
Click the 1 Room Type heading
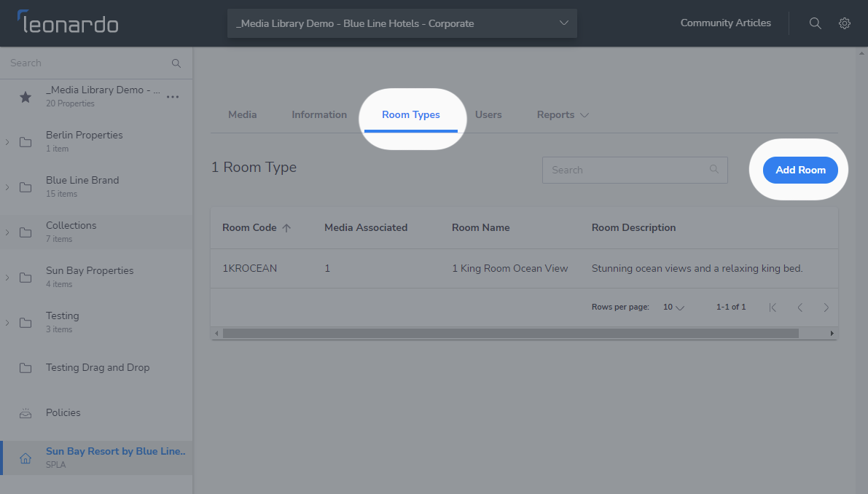(254, 167)
